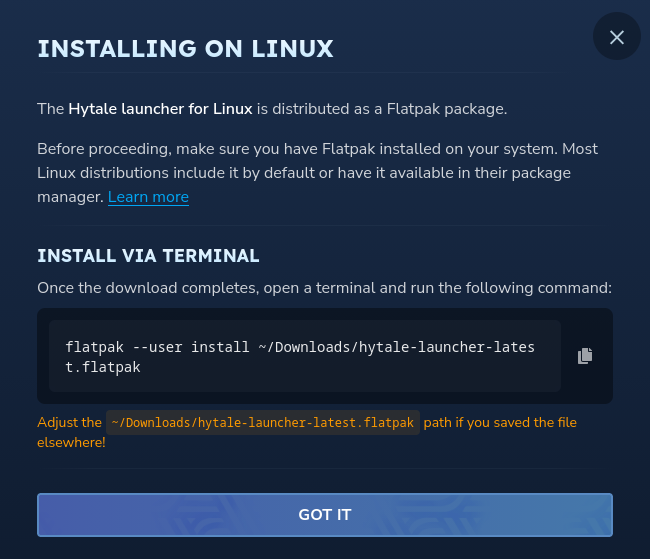Click the 'elsewhere!' warning text
Screen dimensions: 650x559
point(71,442)
